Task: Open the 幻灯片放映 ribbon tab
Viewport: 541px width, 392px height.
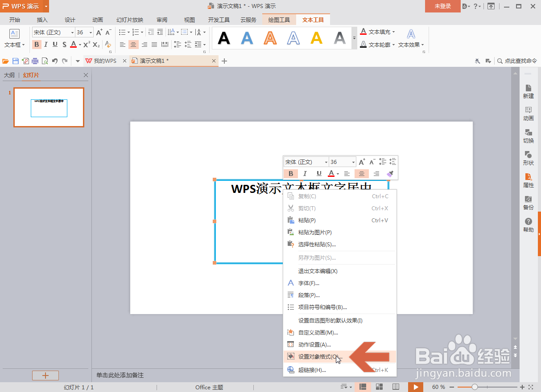Action: [130, 20]
